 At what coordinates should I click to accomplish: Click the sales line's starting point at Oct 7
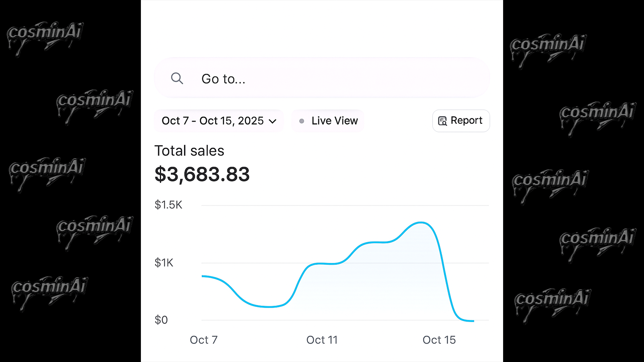click(x=203, y=276)
